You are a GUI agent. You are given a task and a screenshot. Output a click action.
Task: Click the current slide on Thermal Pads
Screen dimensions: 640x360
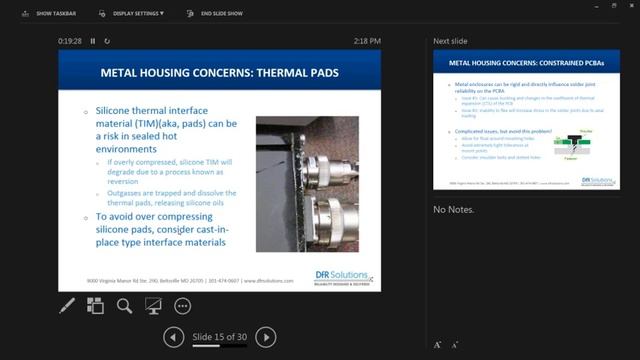click(x=220, y=171)
